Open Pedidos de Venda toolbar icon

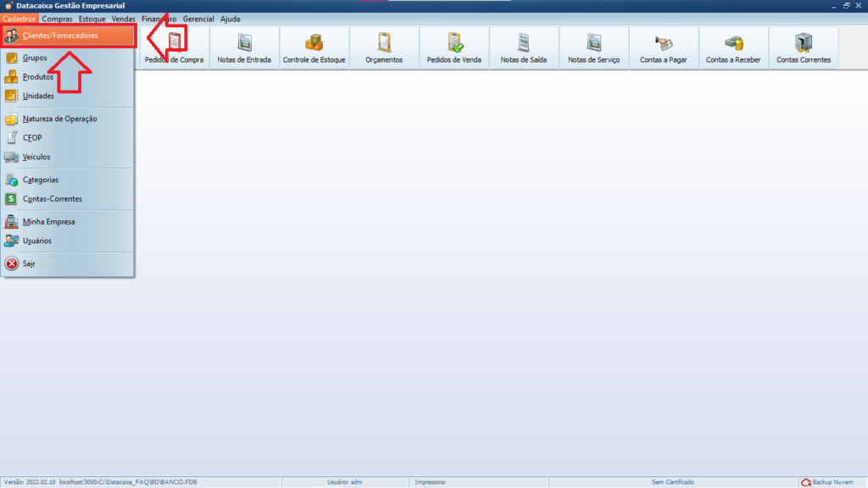(453, 48)
